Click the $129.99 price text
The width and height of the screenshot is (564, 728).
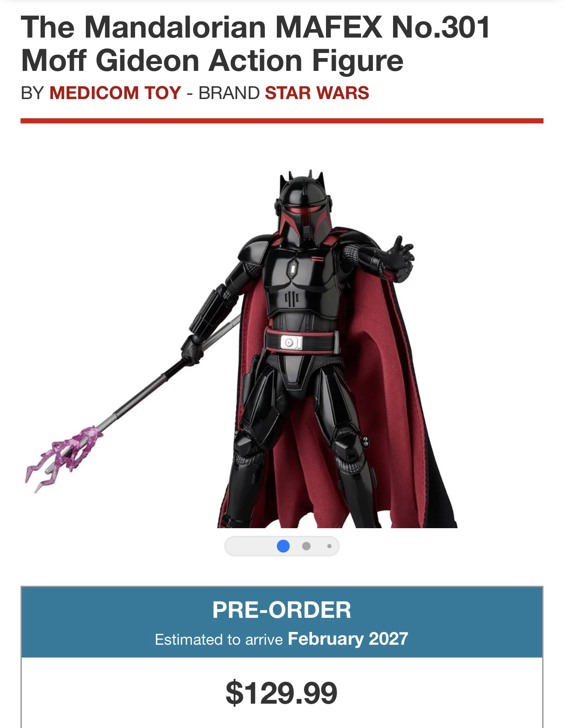(x=282, y=693)
